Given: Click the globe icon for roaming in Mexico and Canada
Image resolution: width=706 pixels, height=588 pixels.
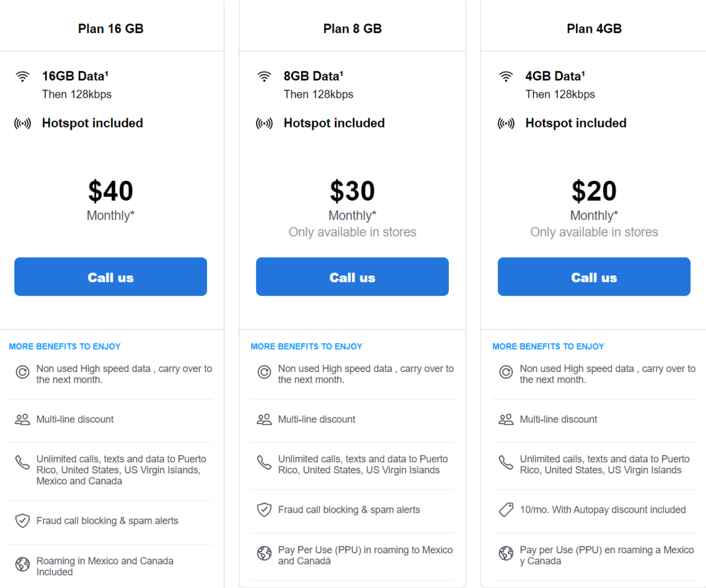Looking at the screenshot, I should point(22,564).
